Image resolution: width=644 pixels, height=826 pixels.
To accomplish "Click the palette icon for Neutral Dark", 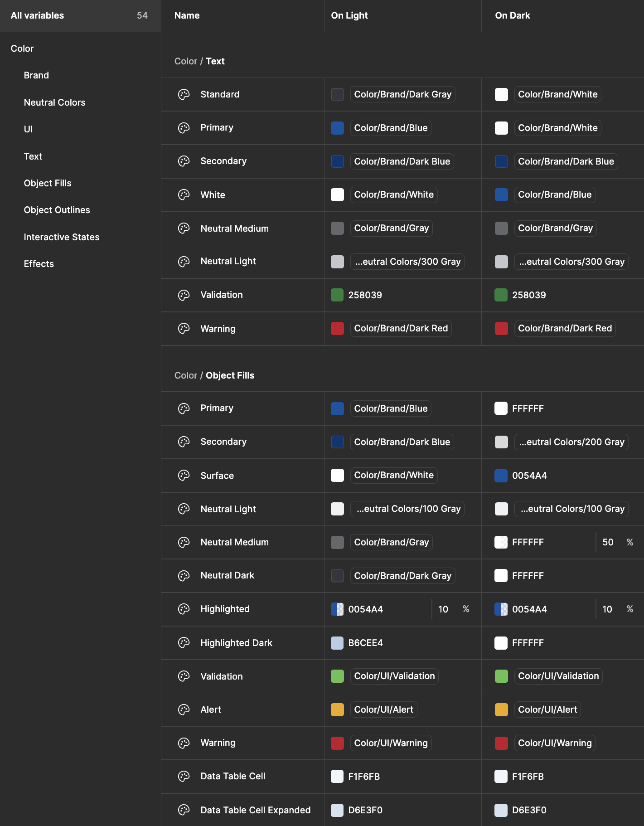I will click(184, 576).
